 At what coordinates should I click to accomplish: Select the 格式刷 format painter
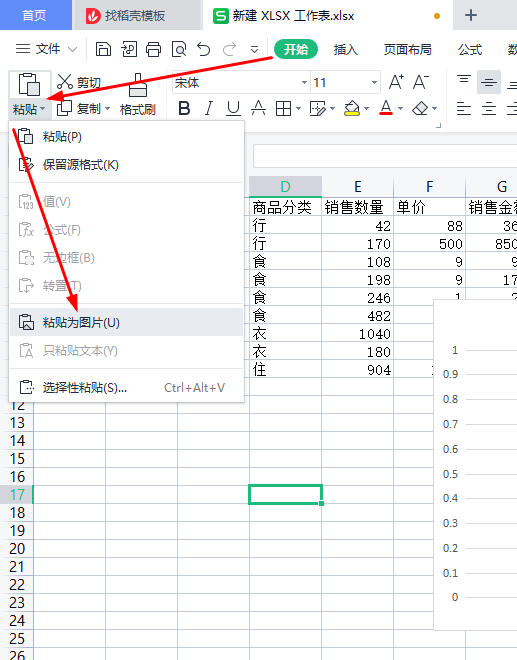click(x=138, y=95)
